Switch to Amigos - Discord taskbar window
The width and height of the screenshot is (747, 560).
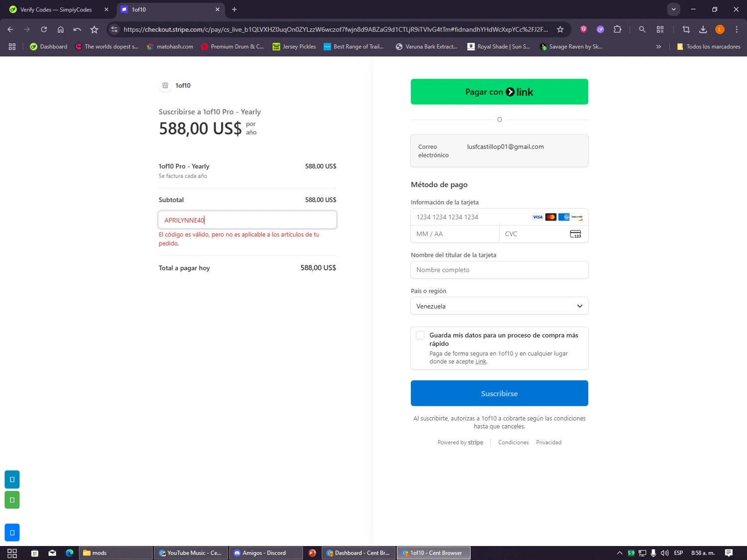pyautogui.click(x=265, y=553)
